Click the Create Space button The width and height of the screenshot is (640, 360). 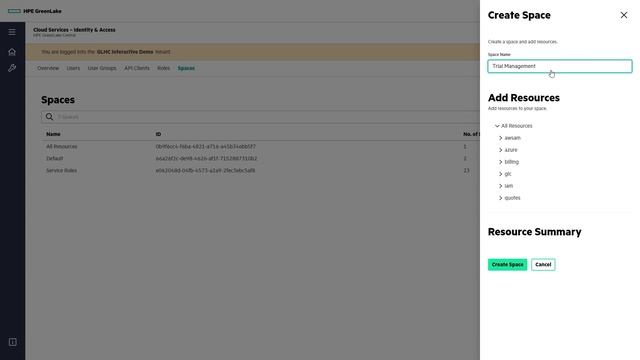tap(507, 264)
